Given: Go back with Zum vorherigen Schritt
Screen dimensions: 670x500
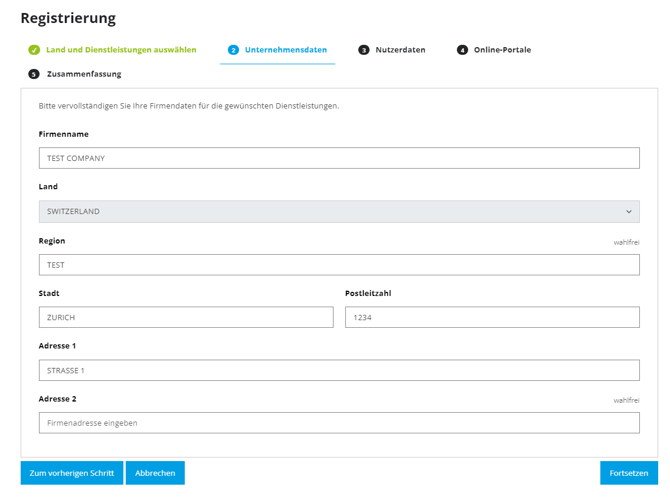Looking at the screenshot, I should coord(72,473).
